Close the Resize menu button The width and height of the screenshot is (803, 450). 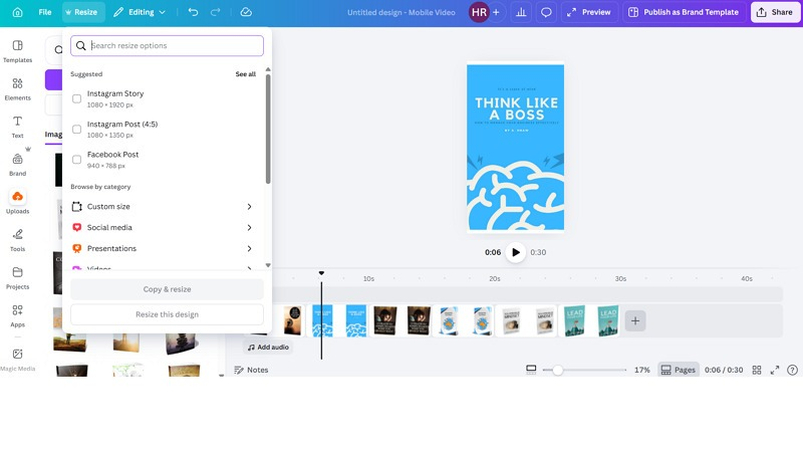[x=82, y=12]
